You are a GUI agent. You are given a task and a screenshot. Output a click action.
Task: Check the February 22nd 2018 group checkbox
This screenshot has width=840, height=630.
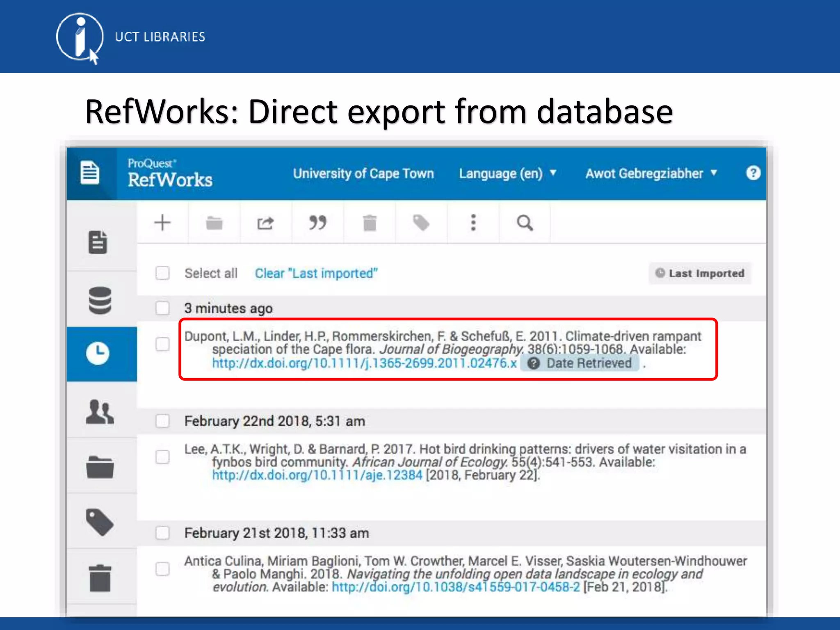[163, 421]
